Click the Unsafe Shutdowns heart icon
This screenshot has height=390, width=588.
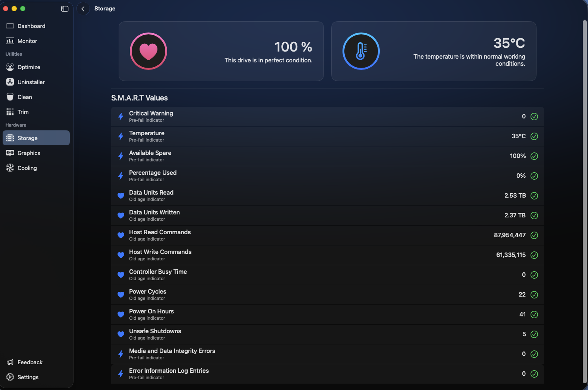[x=121, y=334]
